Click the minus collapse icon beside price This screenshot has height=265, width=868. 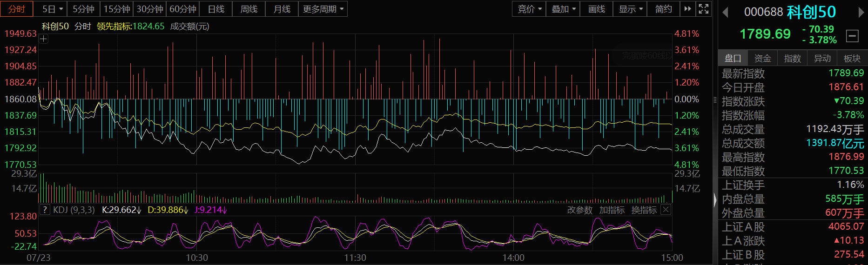852,36
